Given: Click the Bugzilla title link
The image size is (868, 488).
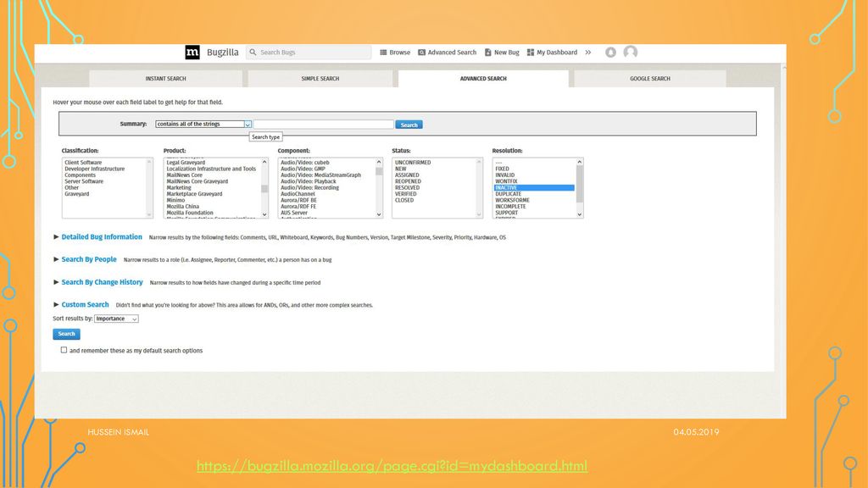Looking at the screenshot, I should coord(223,52).
